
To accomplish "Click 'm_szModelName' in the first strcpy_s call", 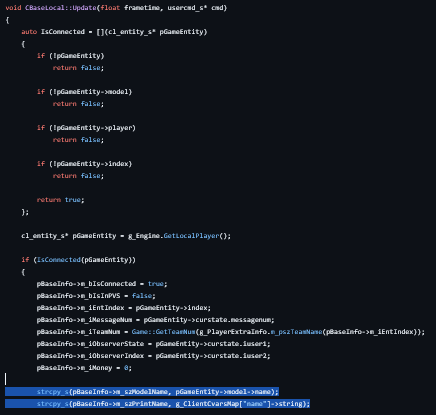I will [x=141, y=392].
